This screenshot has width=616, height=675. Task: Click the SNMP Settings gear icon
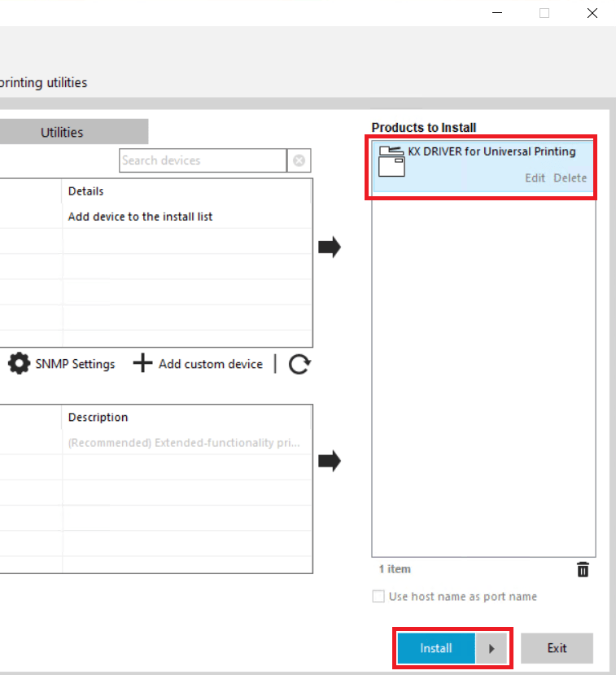(x=19, y=363)
